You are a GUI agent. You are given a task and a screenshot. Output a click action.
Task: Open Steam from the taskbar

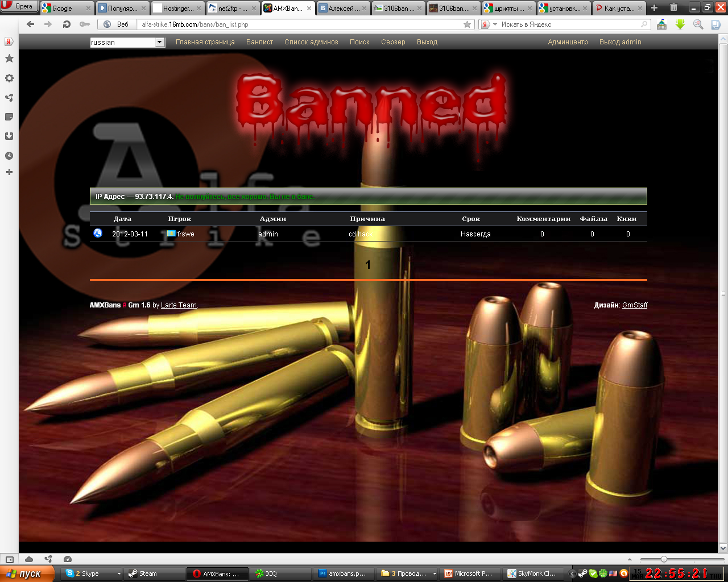[154, 573]
